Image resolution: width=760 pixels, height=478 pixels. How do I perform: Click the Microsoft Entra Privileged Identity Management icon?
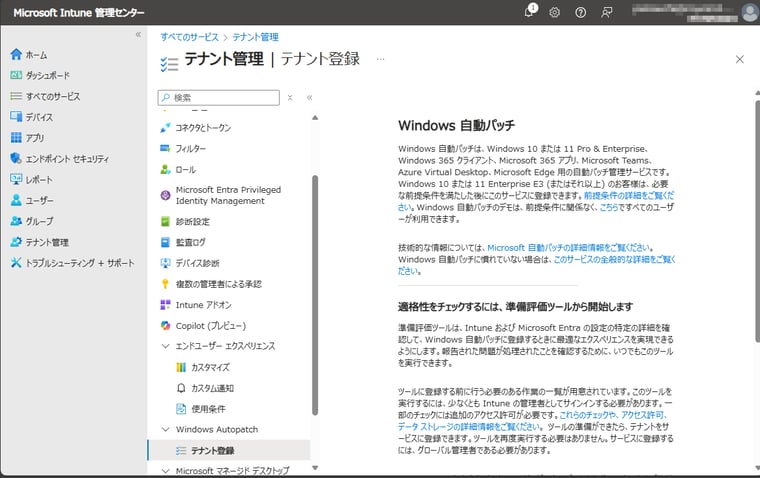[x=165, y=195]
